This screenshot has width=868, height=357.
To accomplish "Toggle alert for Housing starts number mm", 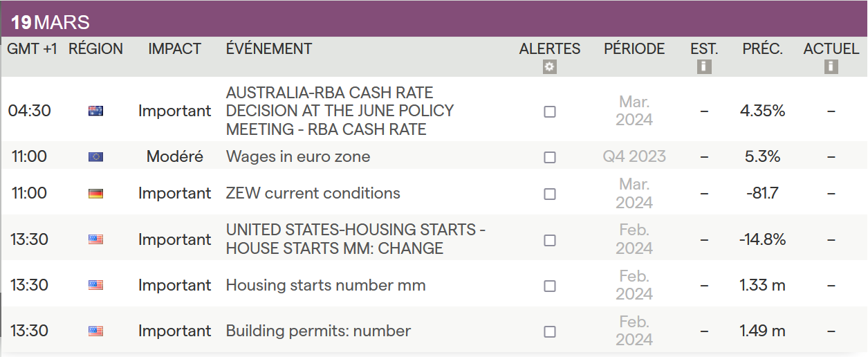I will [x=550, y=286].
